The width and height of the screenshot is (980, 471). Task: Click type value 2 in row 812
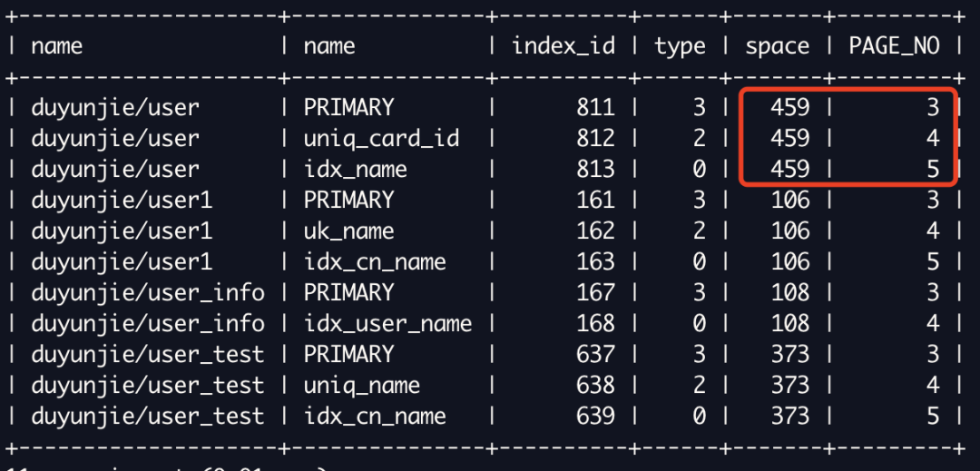[700, 138]
